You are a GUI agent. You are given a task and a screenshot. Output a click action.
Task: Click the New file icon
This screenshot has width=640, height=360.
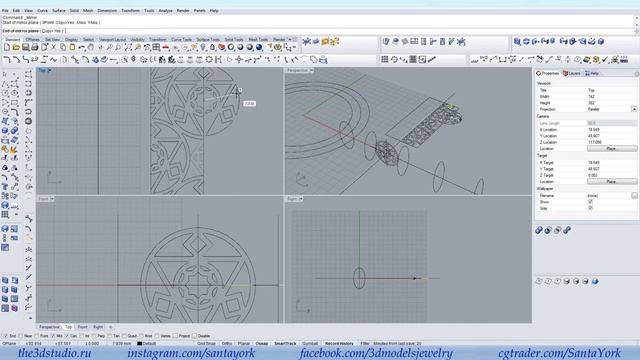point(7,47)
